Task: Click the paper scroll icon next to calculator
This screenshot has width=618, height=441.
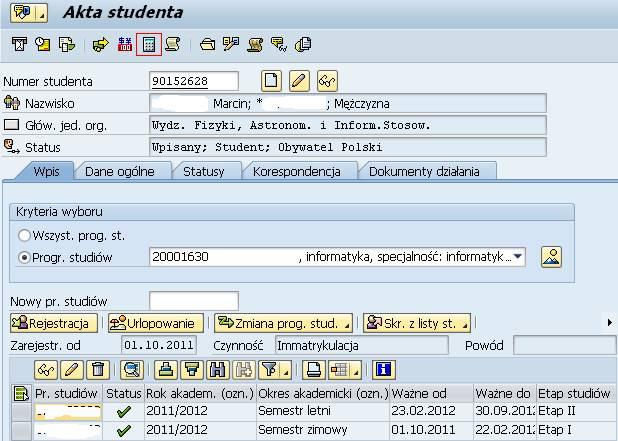Action: click(172, 44)
